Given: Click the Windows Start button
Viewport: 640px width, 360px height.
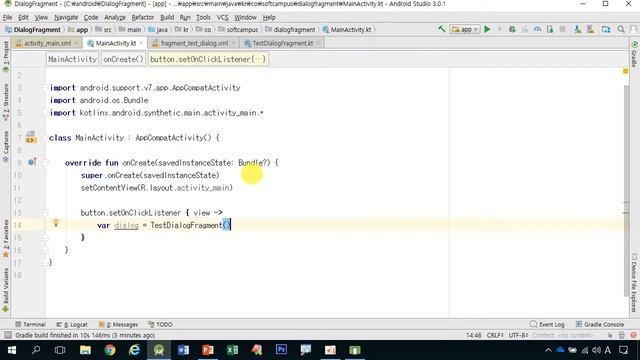Looking at the screenshot, I should coord(12,350).
